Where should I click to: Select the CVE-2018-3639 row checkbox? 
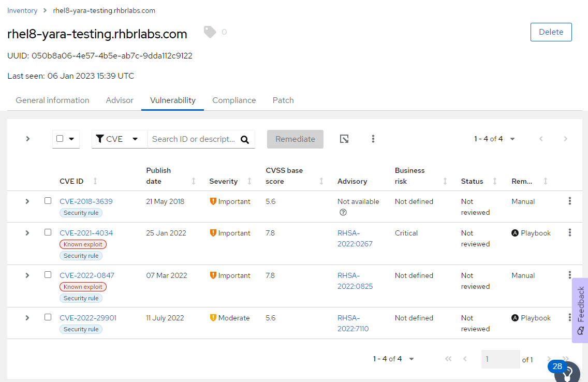48,201
